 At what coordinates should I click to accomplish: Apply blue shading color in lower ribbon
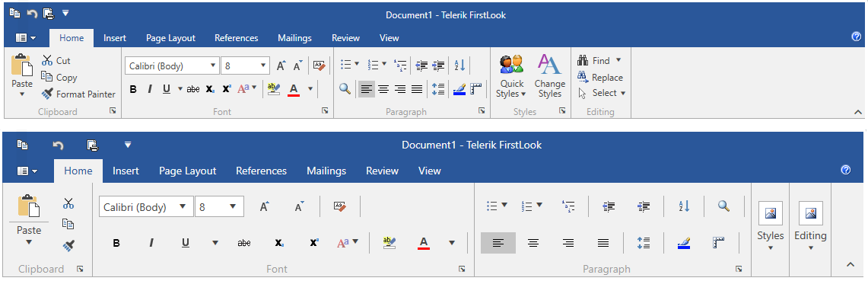click(x=684, y=242)
